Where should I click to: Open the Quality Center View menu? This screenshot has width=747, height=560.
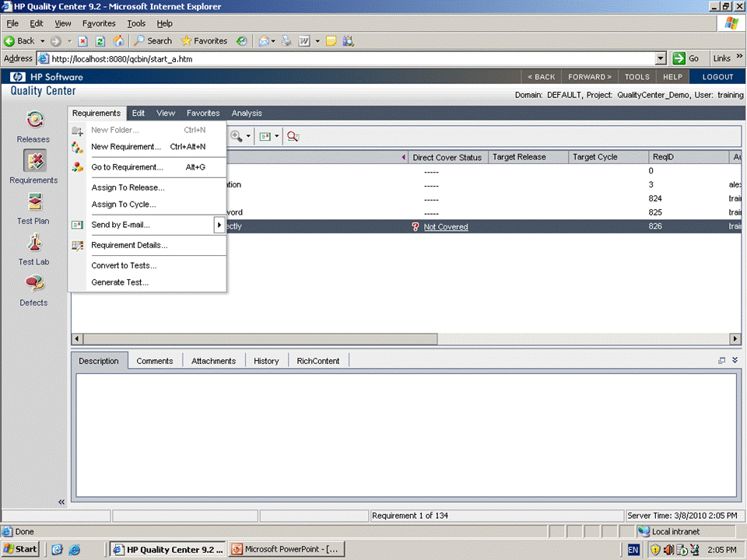(x=166, y=114)
